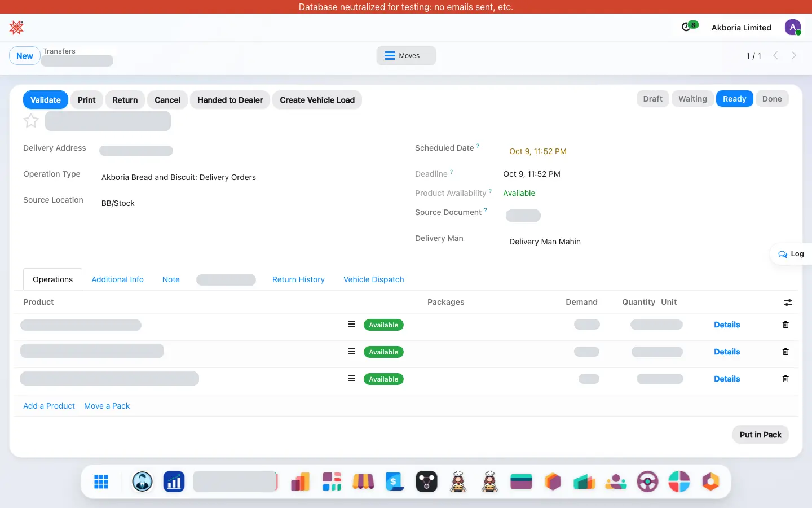This screenshot has width=812, height=508.
Task: Open the apps grid launcher in dock
Action: point(101,481)
